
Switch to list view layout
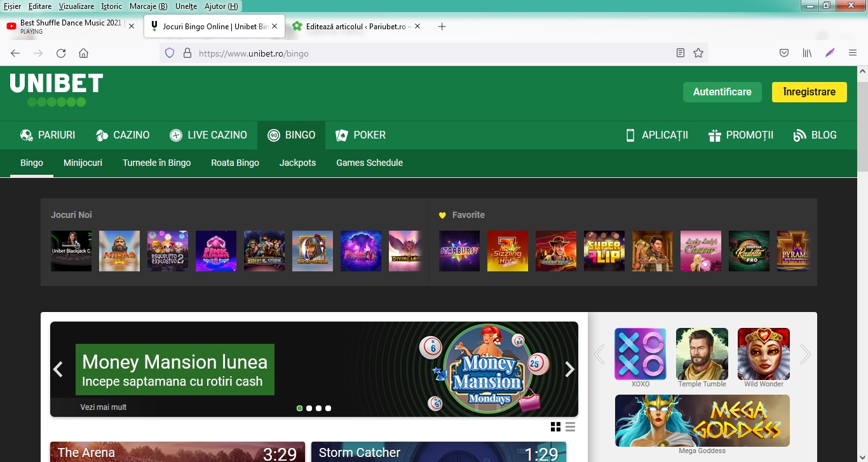[570, 427]
